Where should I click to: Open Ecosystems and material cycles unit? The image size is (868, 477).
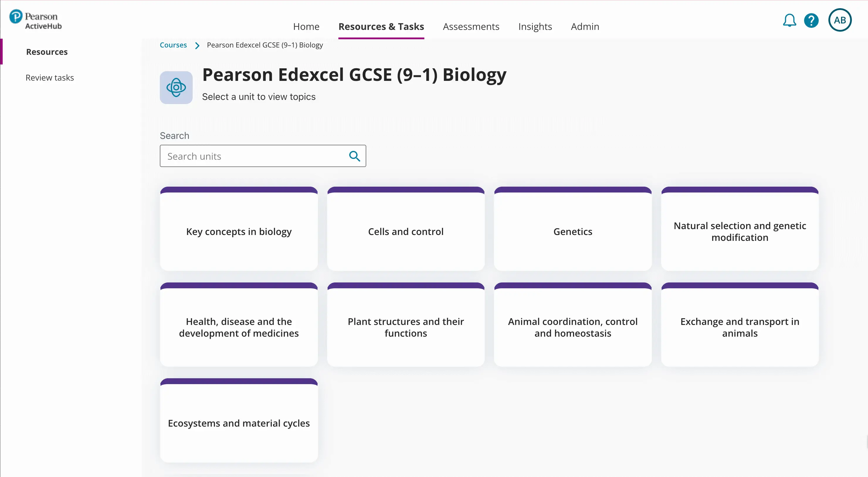click(x=239, y=423)
